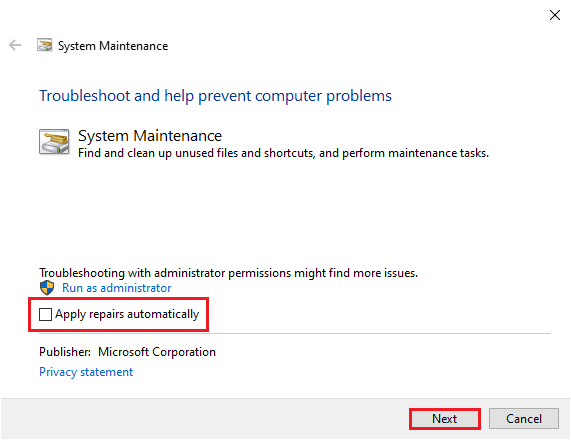Click the blue Troubleshoot and help prevent heading
Image resolution: width=571 pixels, height=440 pixels.
click(215, 96)
